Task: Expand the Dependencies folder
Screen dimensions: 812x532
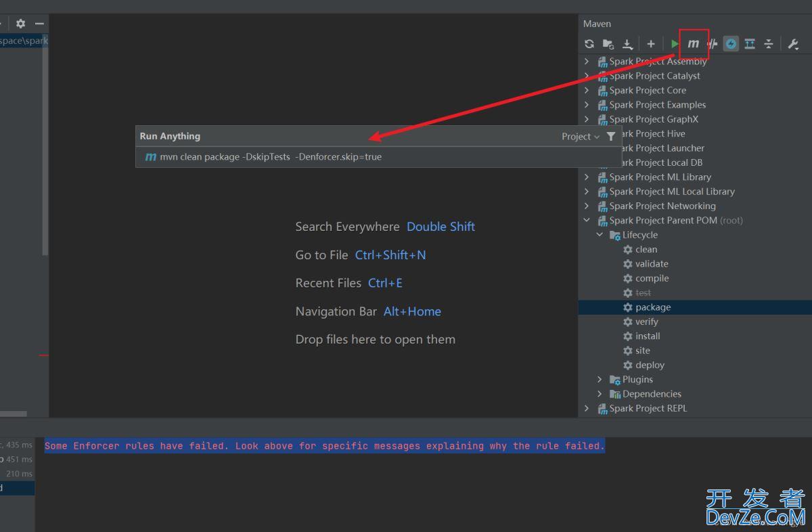Action: [x=600, y=394]
